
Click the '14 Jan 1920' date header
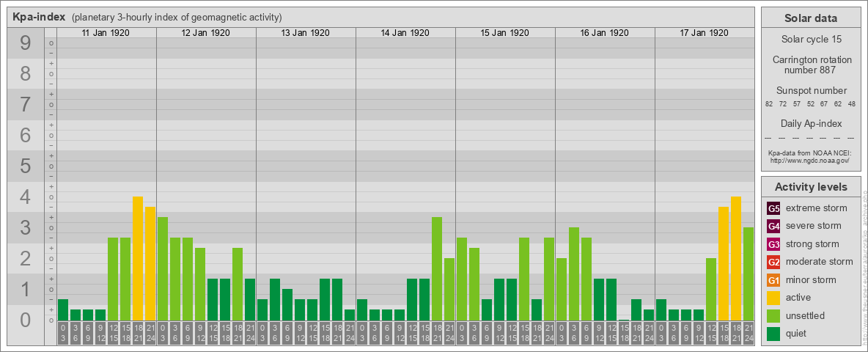pyautogui.click(x=405, y=33)
